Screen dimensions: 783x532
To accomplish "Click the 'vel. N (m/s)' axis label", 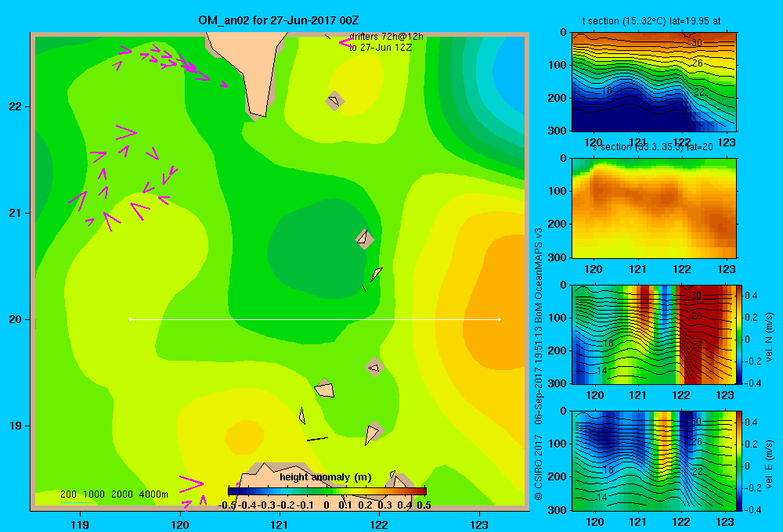I will (x=769, y=337).
